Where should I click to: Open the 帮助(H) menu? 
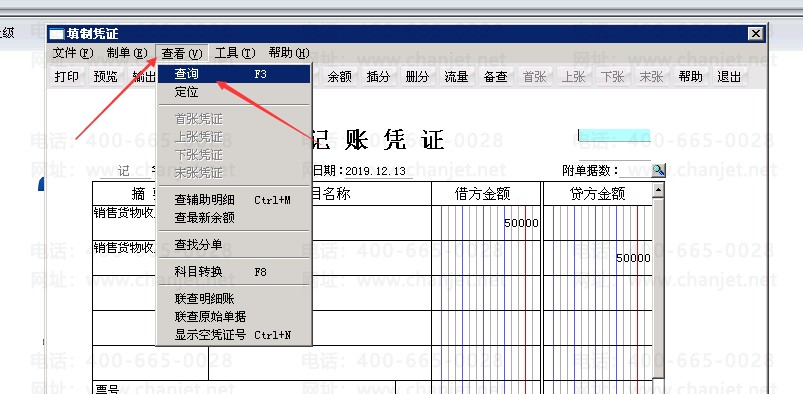(289, 53)
